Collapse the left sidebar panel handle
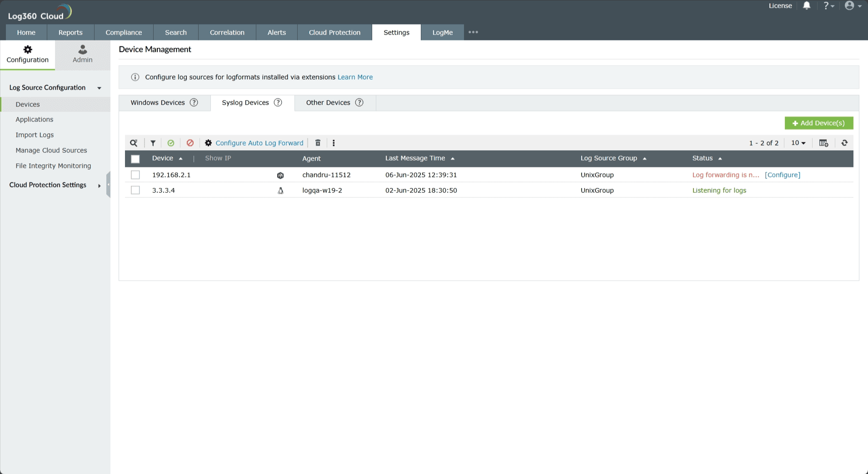Image resolution: width=868 pixels, height=474 pixels. point(108,185)
